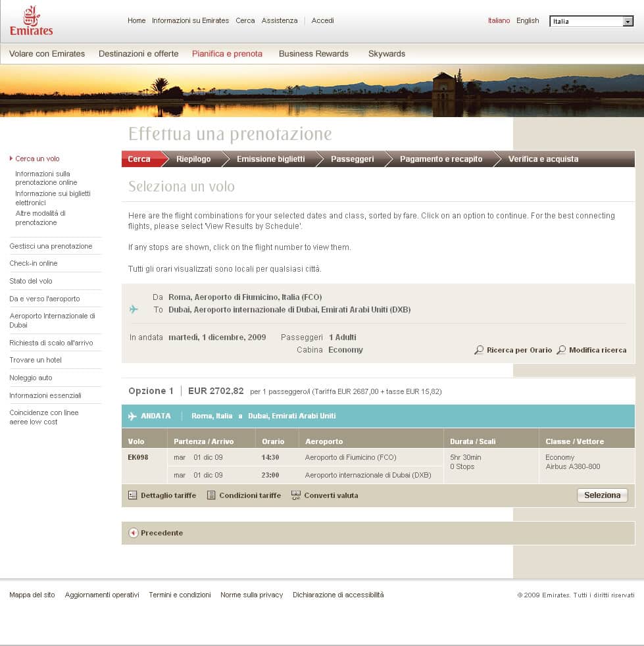Click the Dettaglio tariffe icon
Image resolution: width=644 pixels, height=646 pixels.
[133, 495]
